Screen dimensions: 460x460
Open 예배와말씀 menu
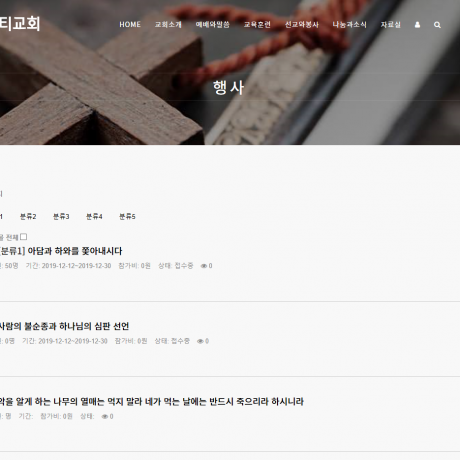[x=213, y=25]
